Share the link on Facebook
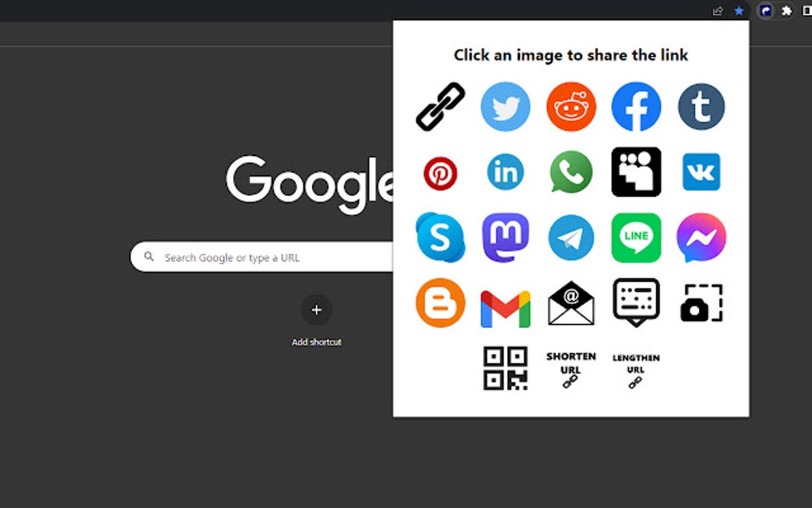The height and width of the screenshot is (508, 812). click(635, 106)
